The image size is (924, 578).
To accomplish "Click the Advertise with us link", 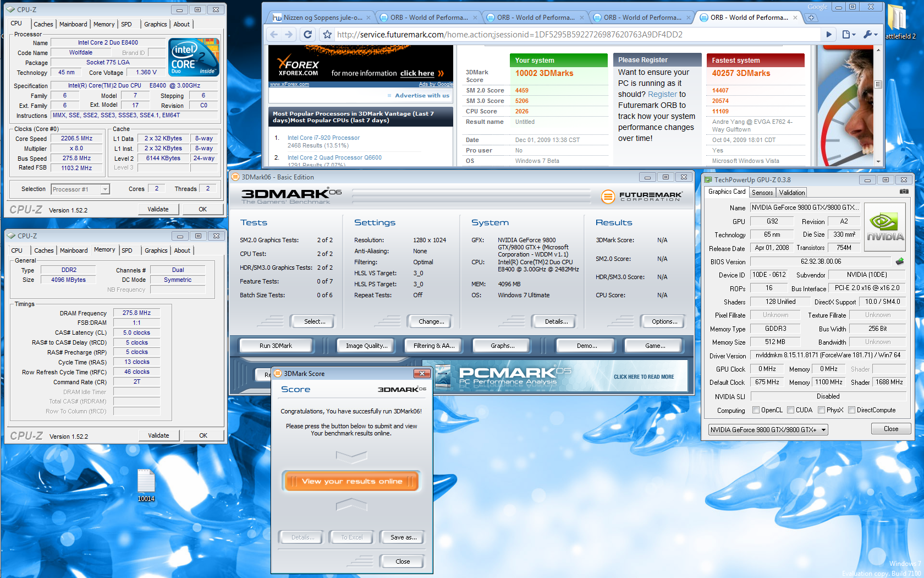I will [x=422, y=95].
